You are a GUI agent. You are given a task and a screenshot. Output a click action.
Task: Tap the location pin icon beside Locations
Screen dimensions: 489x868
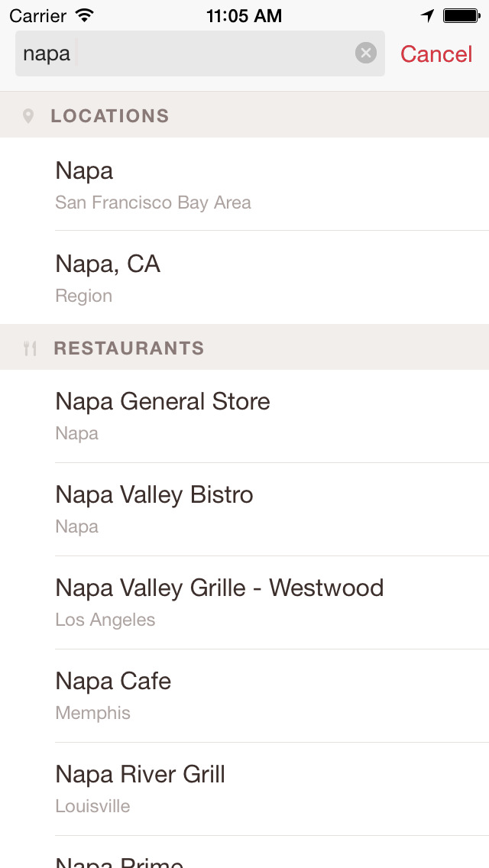28,116
